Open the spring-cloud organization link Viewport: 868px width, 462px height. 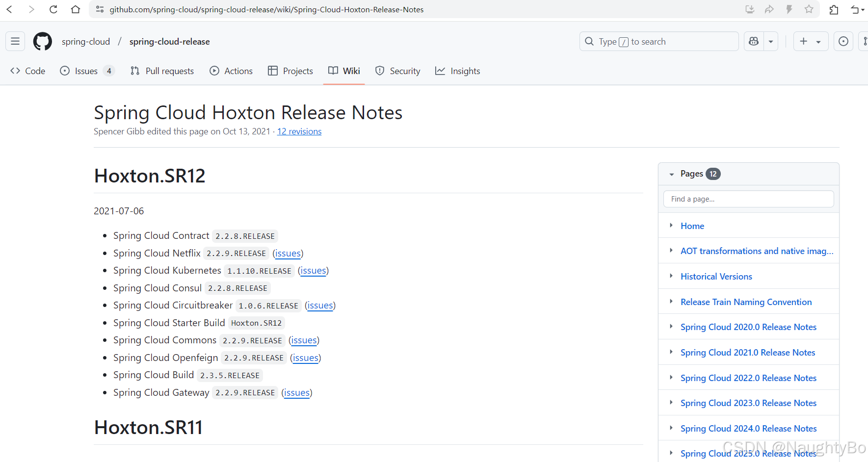pyautogui.click(x=86, y=42)
